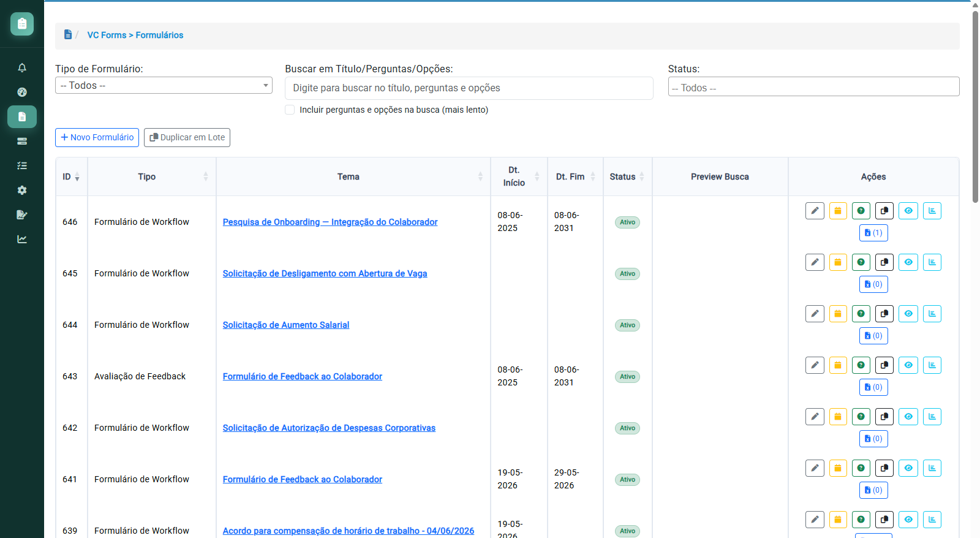Export Excel file (0) for form 643
The image size is (980, 538).
coord(873,387)
